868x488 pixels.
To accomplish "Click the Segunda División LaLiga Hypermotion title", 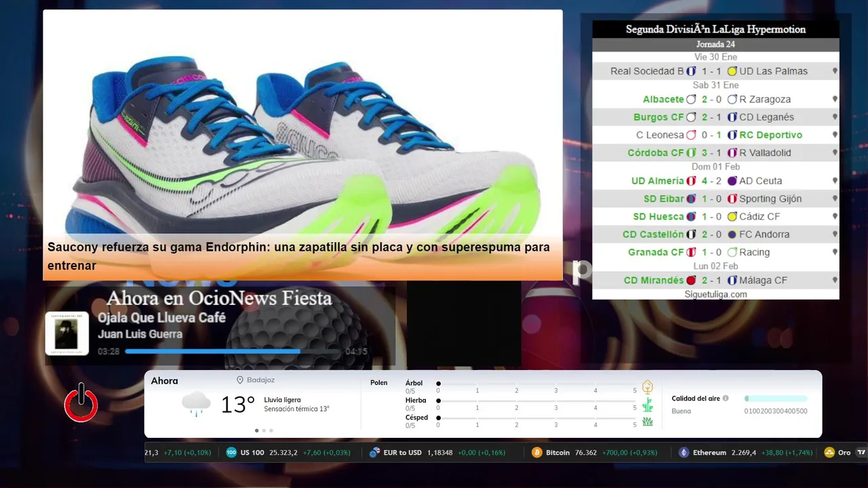I will click(x=715, y=29).
